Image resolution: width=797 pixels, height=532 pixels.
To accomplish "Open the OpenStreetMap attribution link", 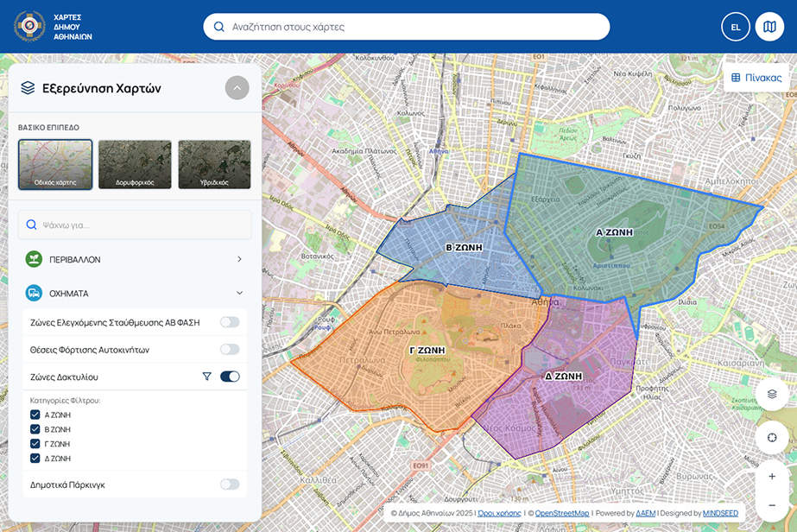I will click(x=561, y=513).
